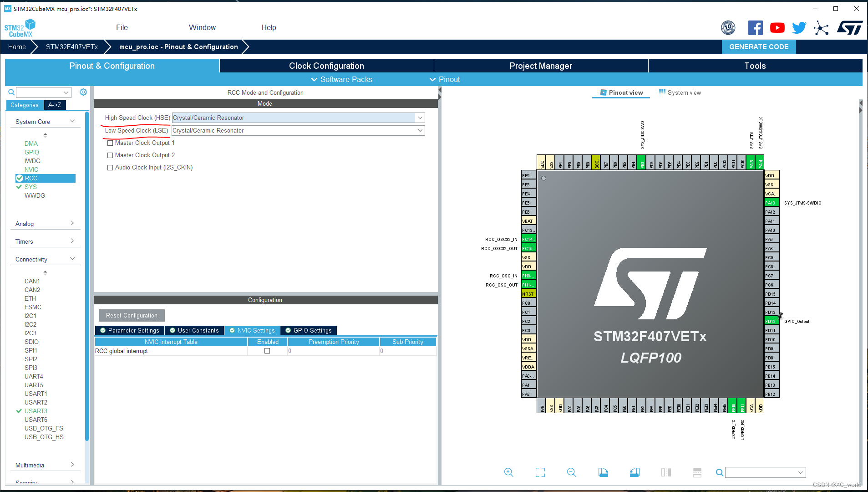Rotate the chip clockwise
The width and height of the screenshot is (868, 492).
[x=603, y=472]
